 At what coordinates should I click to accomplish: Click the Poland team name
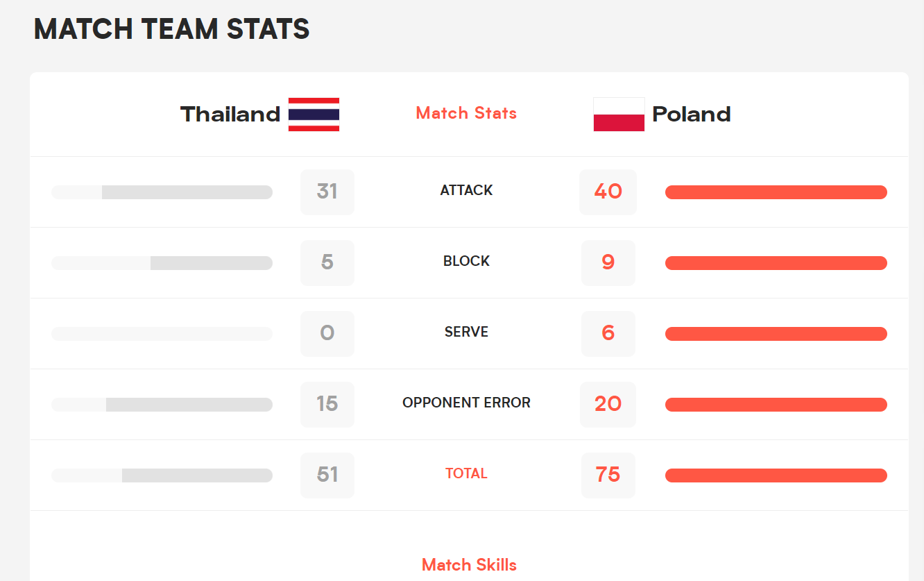[x=692, y=115]
